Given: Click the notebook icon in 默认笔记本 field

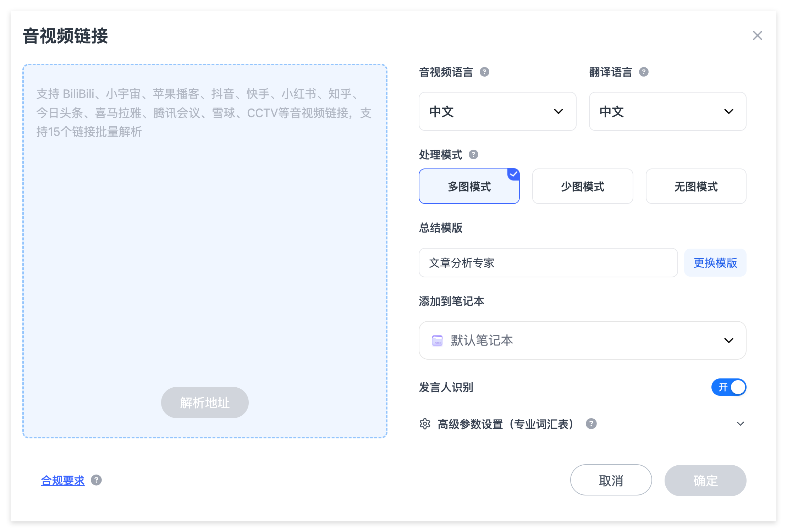Looking at the screenshot, I should pos(437,340).
